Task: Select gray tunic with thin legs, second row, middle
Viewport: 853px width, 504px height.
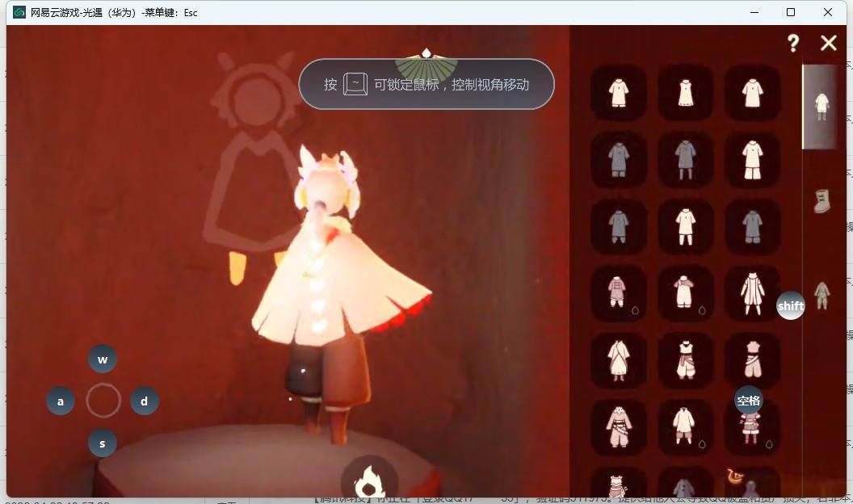Action: click(x=686, y=160)
